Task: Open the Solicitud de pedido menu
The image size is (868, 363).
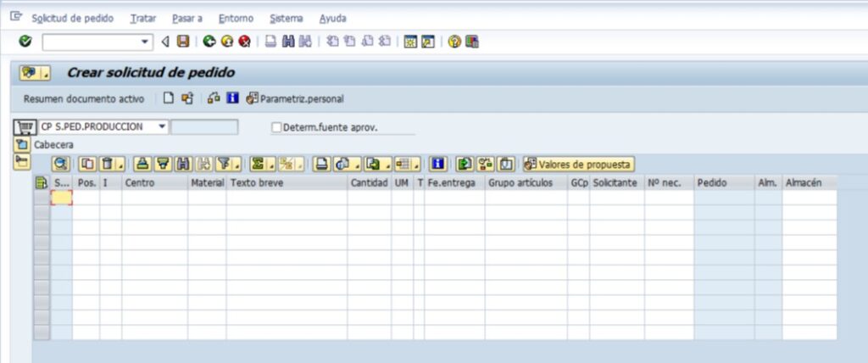Action: point(73,19)
